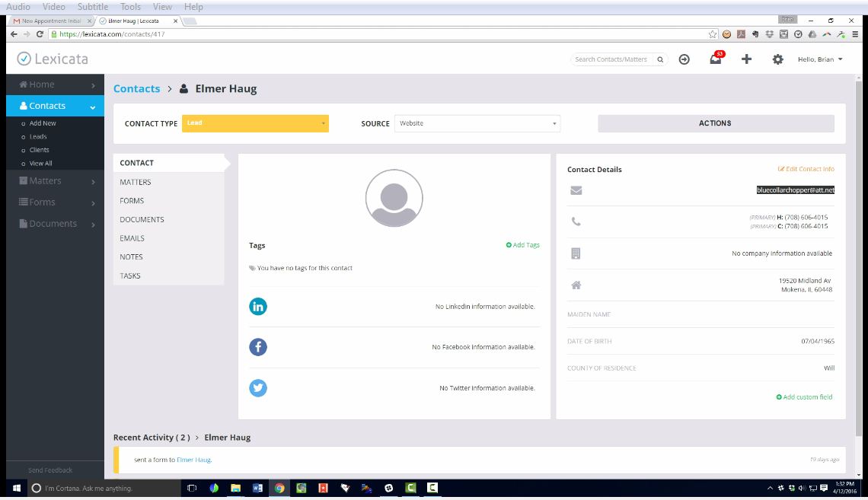The height and width of the screenshot is (500, 868).
Task: Click the ACTIONS button
Action: 716,123
